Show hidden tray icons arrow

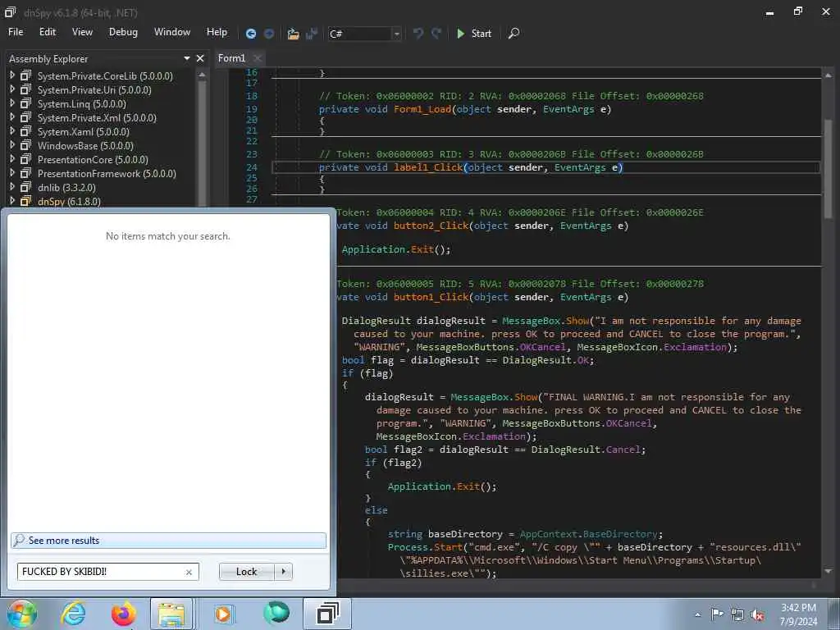[x=697, y=614]
